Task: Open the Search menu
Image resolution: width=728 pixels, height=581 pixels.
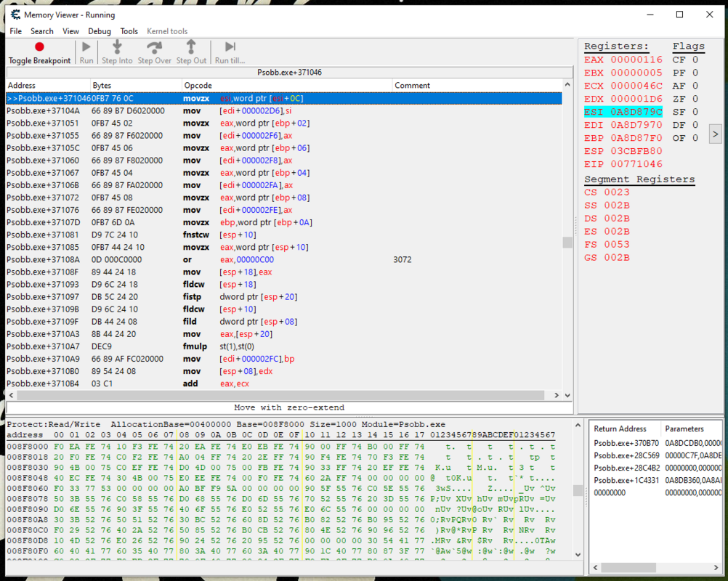Action: [42, 31]
